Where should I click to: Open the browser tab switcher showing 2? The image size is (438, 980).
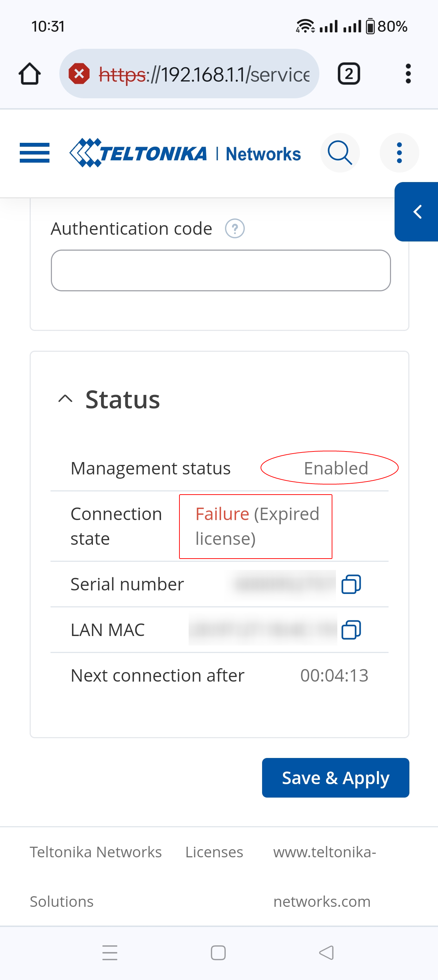click(349, 74)
